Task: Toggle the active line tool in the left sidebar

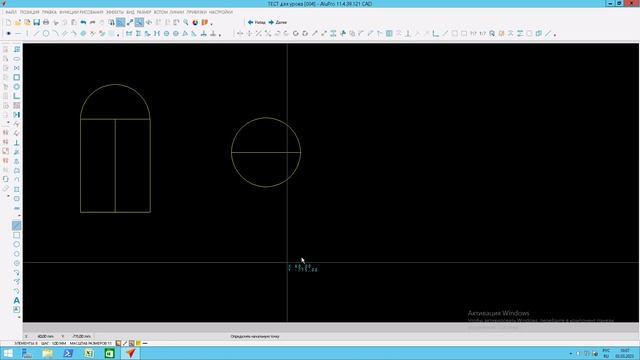Action: click(16, 225)
